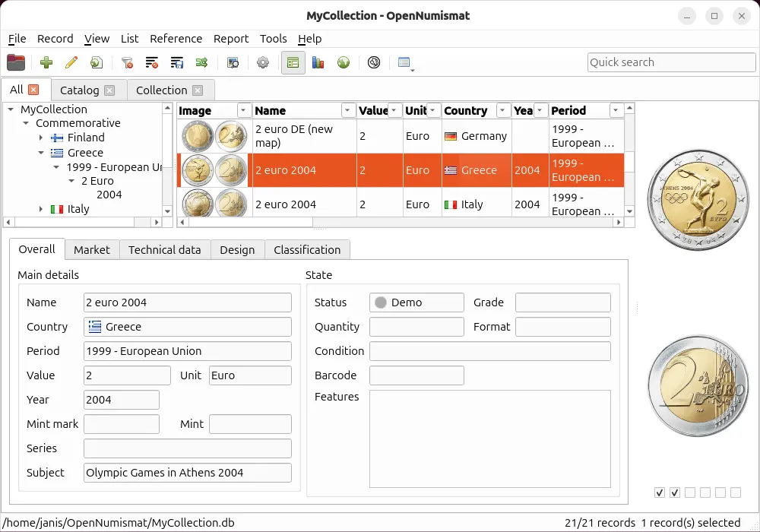The image size is (760, 532).
Task: Toggle the details view toolbar button
Action: (x=293, y=62)
